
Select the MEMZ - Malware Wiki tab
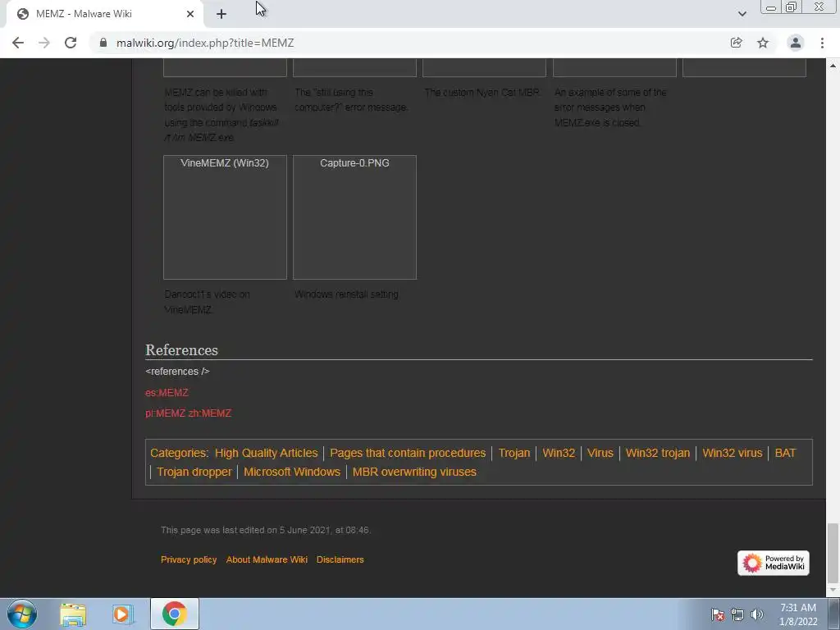pyautogui.click(x=105, y=14)
